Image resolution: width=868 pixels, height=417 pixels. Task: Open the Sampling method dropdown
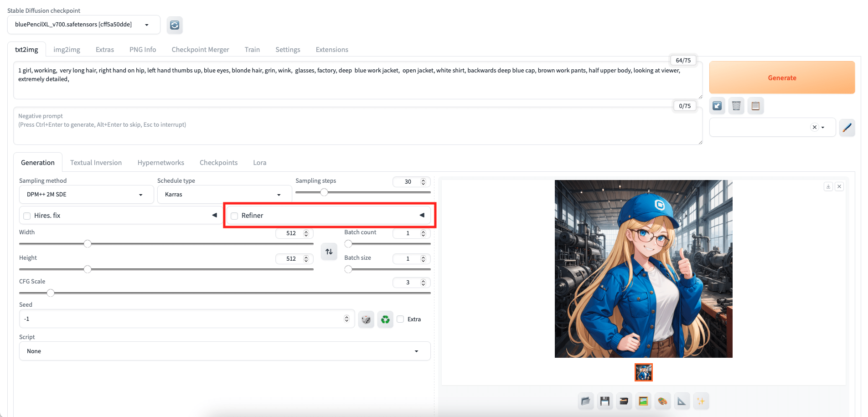pos(86,195)
